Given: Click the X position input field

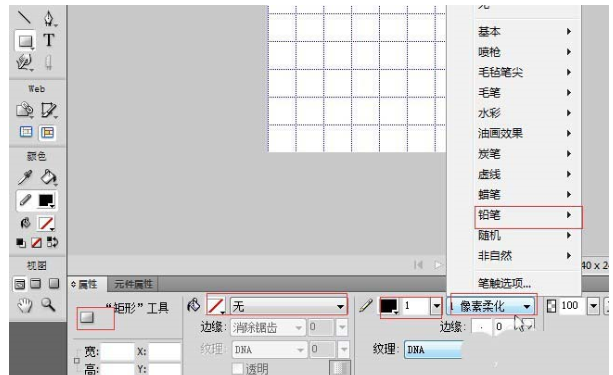Looking at the screenshot, I should click(164, 351).
